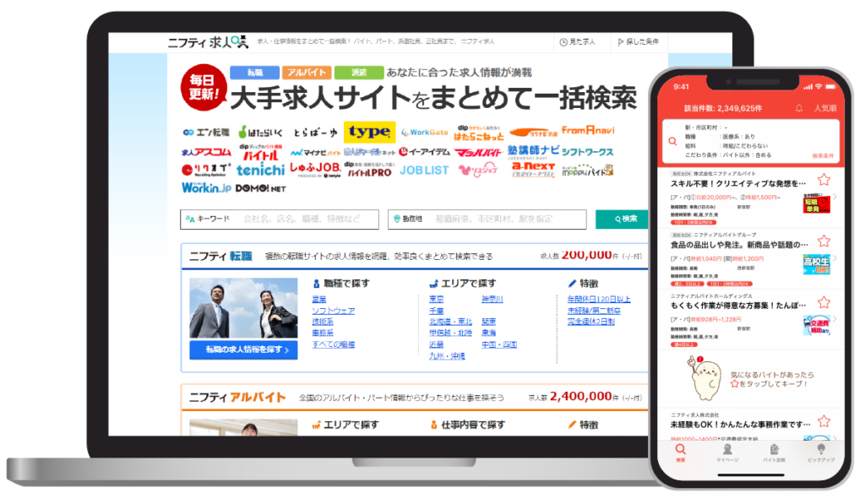Open the 九州・沖縄 area link
Viewport: 865px width, 504px height.
click(447, 356)
